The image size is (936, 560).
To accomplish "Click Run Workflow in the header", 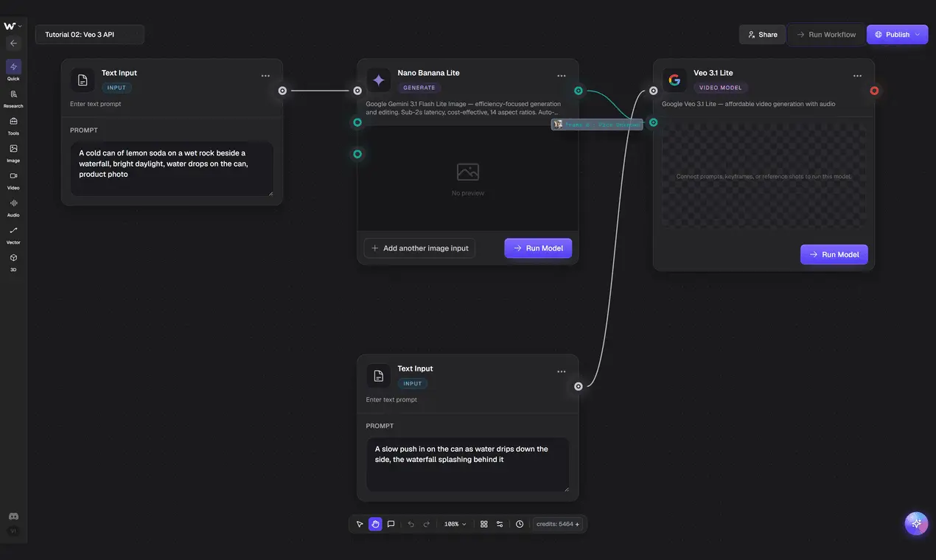I will point(826,35).
